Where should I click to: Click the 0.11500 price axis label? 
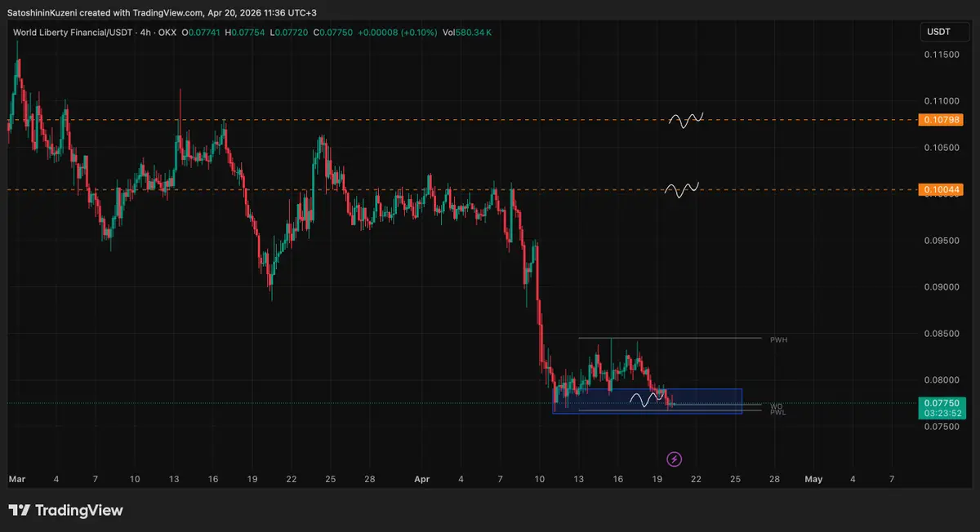pos(941,55)
